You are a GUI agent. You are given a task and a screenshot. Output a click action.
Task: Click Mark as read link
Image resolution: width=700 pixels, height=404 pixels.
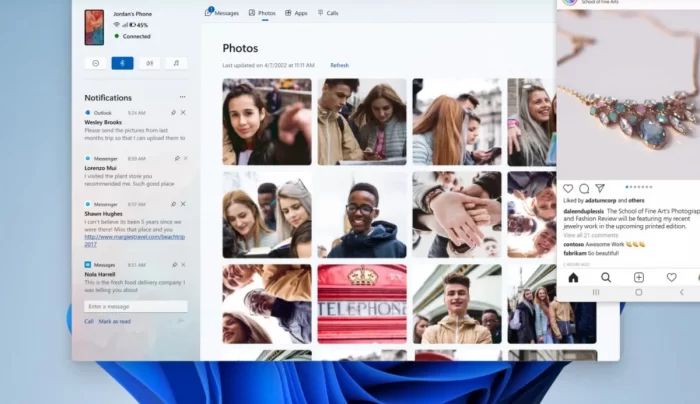(114, 321)
